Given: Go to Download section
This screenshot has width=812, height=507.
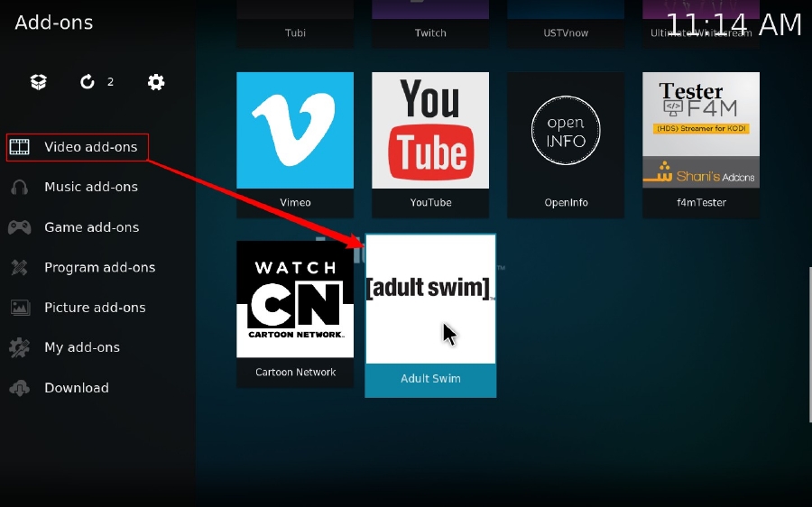Looking at the screenshot, I should pyautogui.click(x=77, y=388).
